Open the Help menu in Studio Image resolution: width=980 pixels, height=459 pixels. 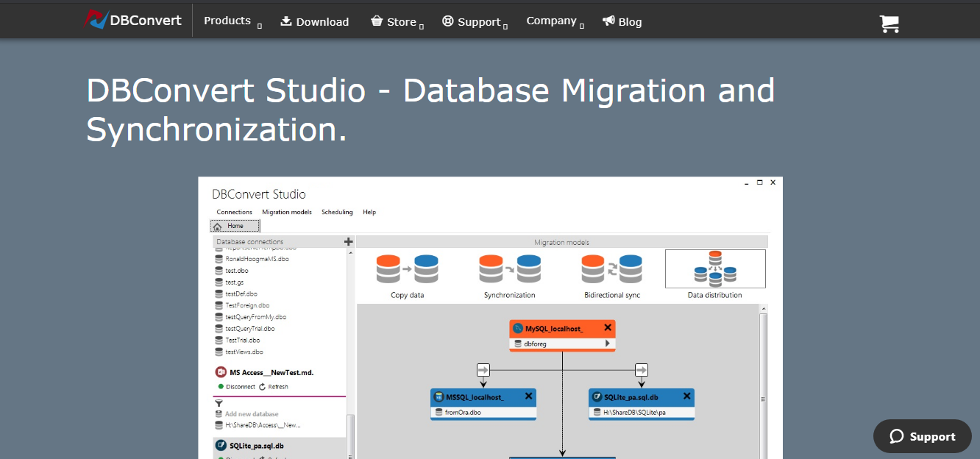point(369,212)
